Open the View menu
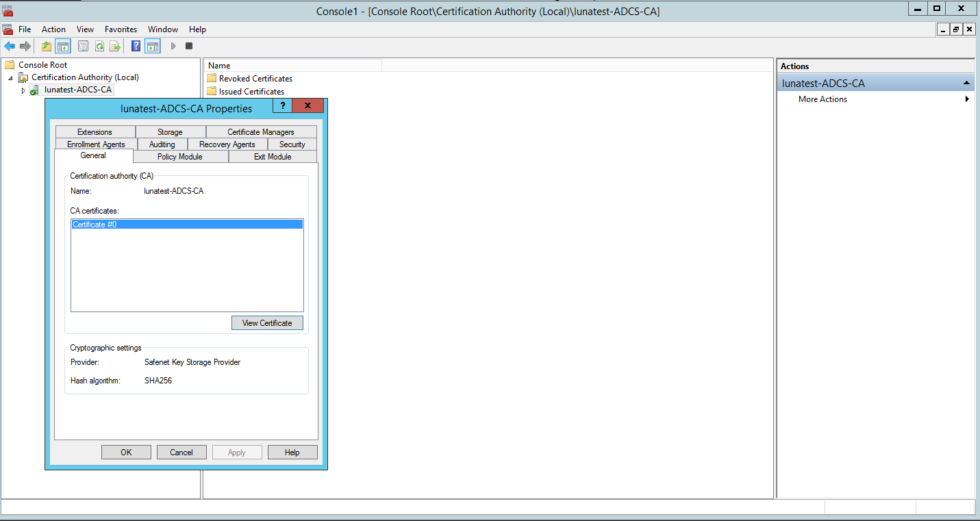 [x=85, y=29]
